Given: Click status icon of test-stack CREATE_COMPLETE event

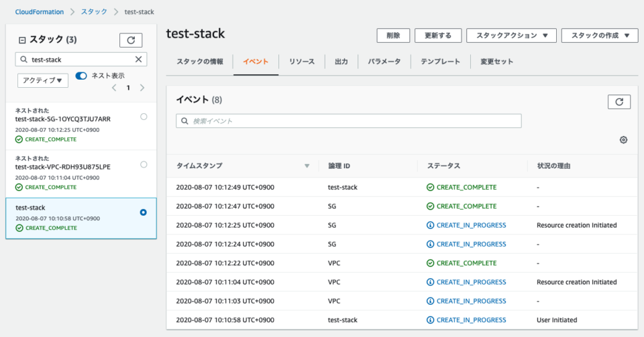Looking at the screenshot, I should click(430, 188).
